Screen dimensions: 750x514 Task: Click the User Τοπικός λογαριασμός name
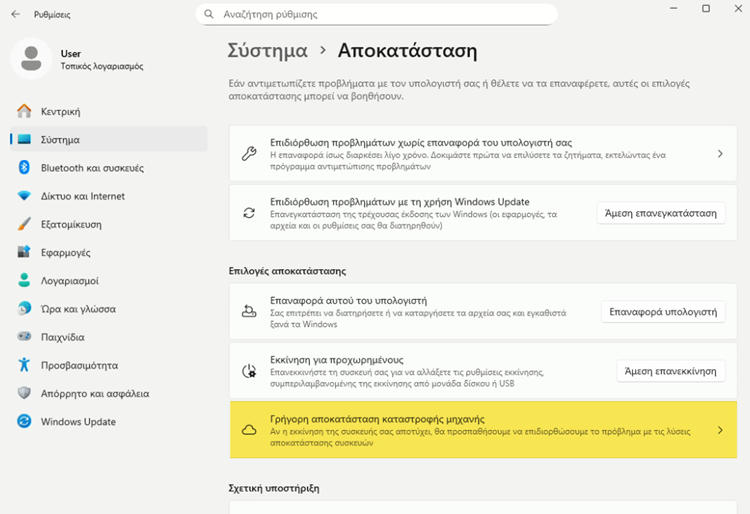[x=101, y=59]
